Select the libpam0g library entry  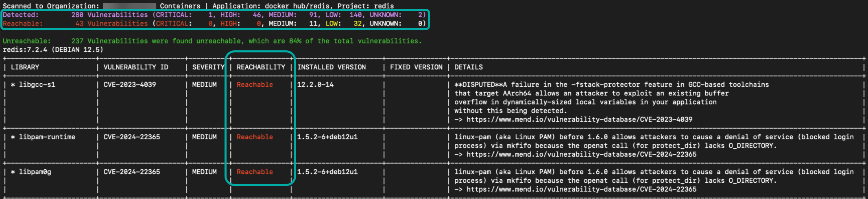coord(35,172)
